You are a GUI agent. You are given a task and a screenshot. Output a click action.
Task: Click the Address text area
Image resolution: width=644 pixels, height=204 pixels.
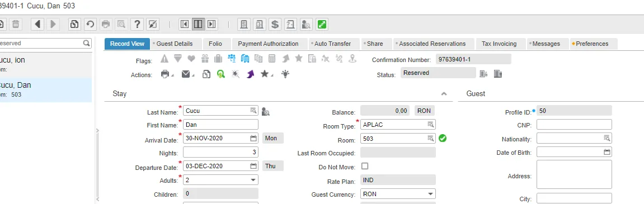pyautogui.click(x=574, y=174)
